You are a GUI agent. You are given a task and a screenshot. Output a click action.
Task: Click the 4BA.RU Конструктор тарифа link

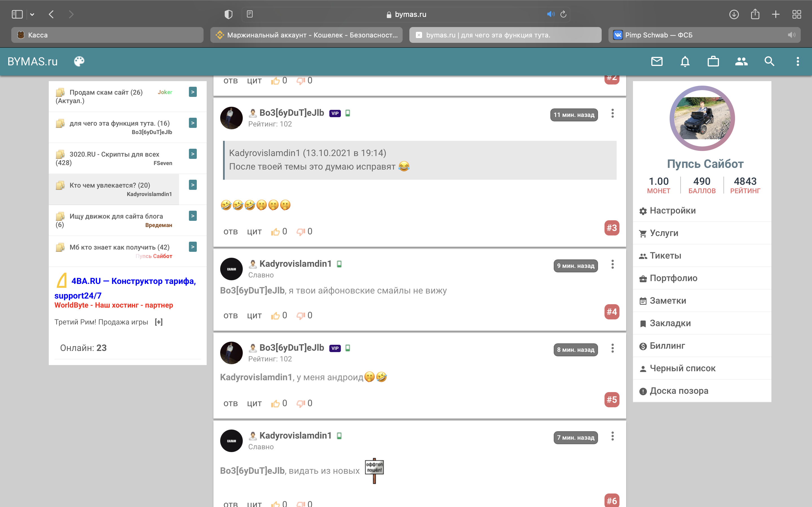tap(133, 281)
